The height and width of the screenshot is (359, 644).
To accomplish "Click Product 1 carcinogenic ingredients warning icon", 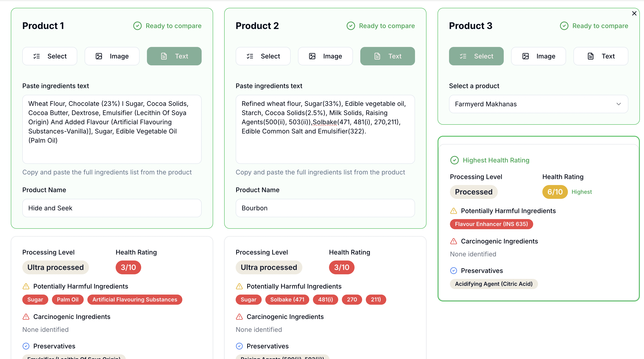I will 26,317.
